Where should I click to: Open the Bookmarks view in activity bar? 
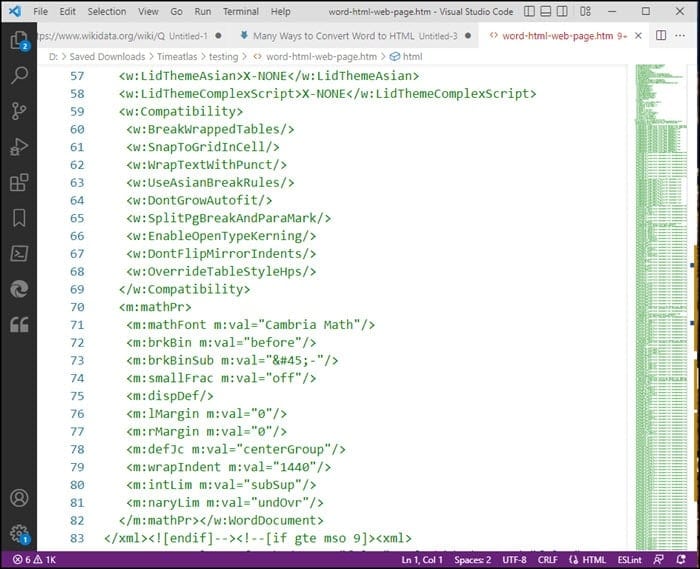[x=19, y=218]
